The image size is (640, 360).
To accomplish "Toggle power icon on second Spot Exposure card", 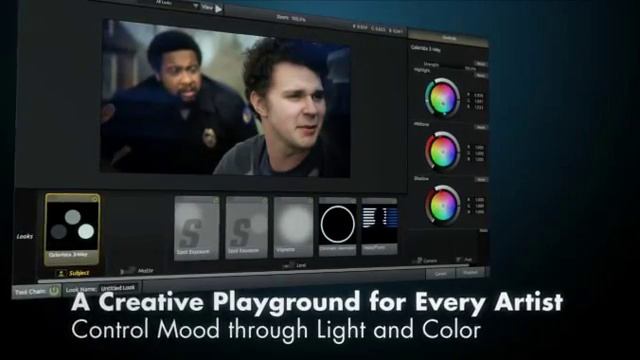I will [x=264, y=200].
